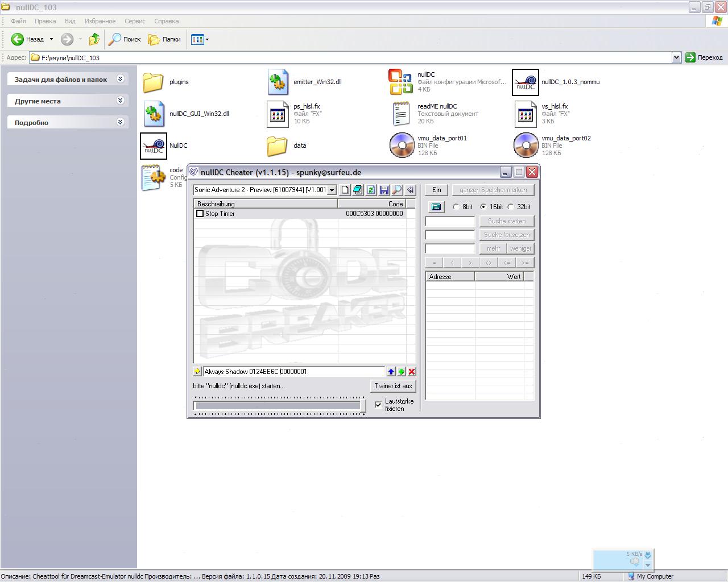Image resolution: width=728 pixels, height=582 pixels.
Task: Enable the Stop Timer cheat checkbox
Action: point(200,214)
